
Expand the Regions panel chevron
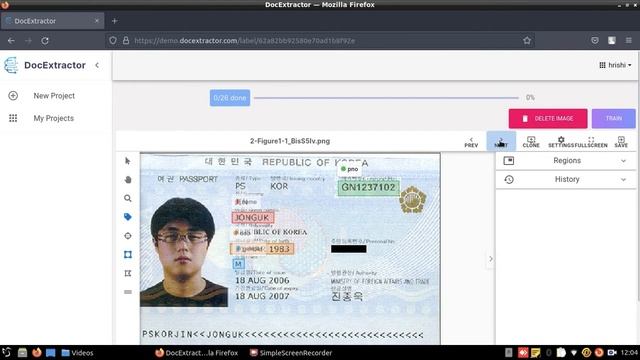point(623,161)
